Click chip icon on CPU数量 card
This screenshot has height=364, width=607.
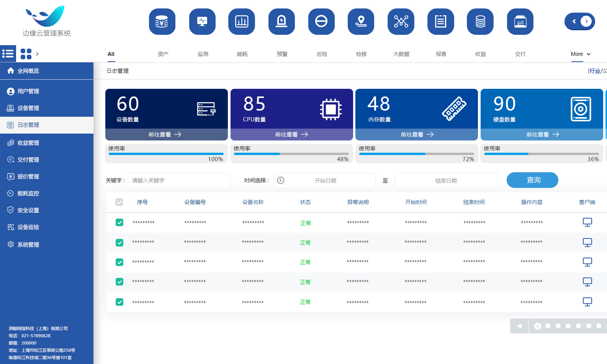pyautogui.click(x=331, y=109)
